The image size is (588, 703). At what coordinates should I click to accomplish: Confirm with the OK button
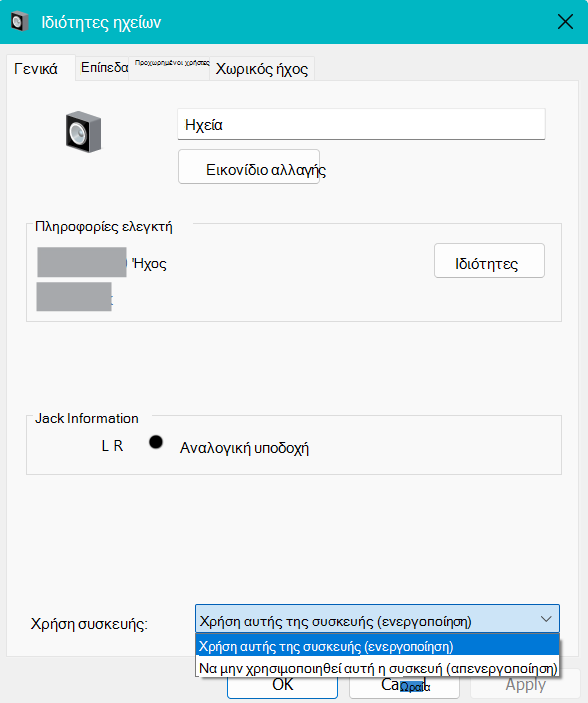pyautogui.click(x=283, y=686)
